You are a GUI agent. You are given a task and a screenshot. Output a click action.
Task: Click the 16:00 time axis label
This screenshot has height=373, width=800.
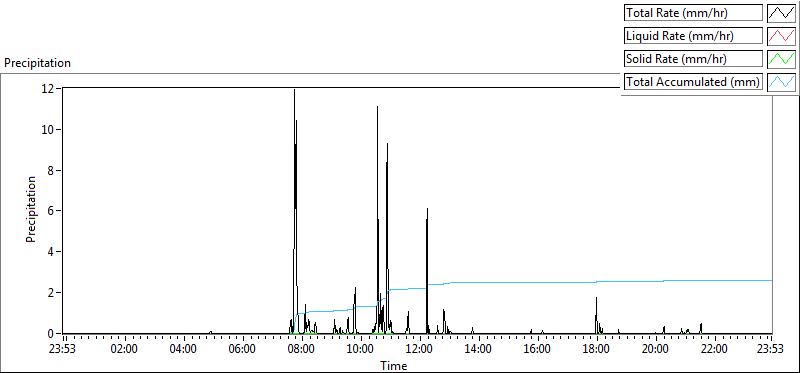pyautogui.click(x=537, y=350)
